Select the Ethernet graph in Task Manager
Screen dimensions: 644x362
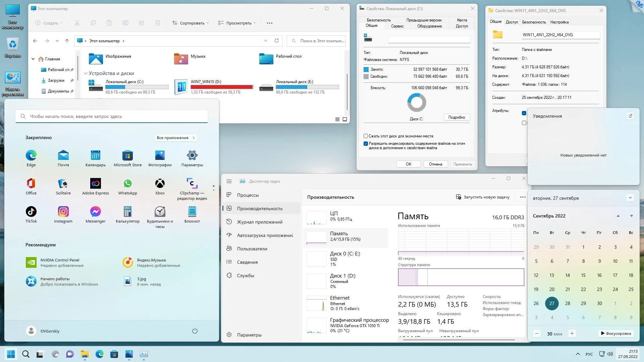[340, 303]
